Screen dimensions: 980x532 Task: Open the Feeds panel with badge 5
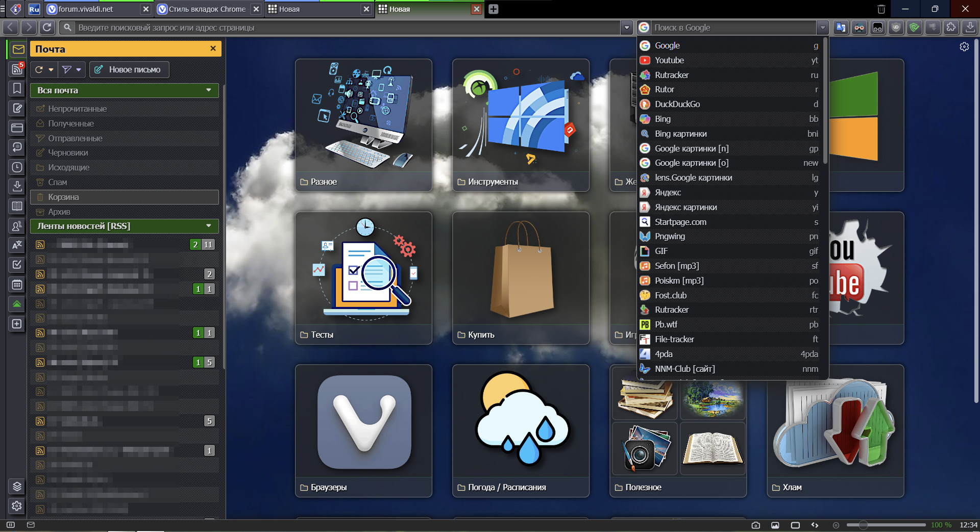(x=17, y=69)
